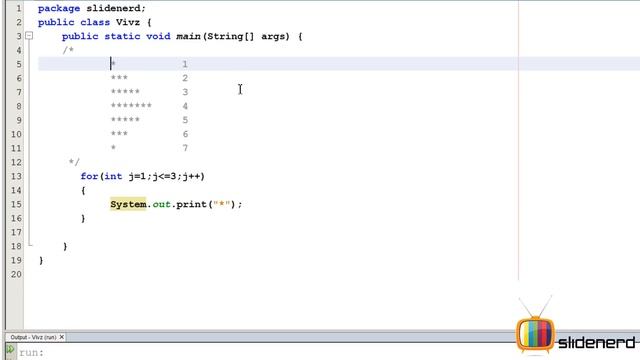Click 'j++' increment in the for loop
Viewport: 640px width, 360px height.
click(x=191, y=176)
